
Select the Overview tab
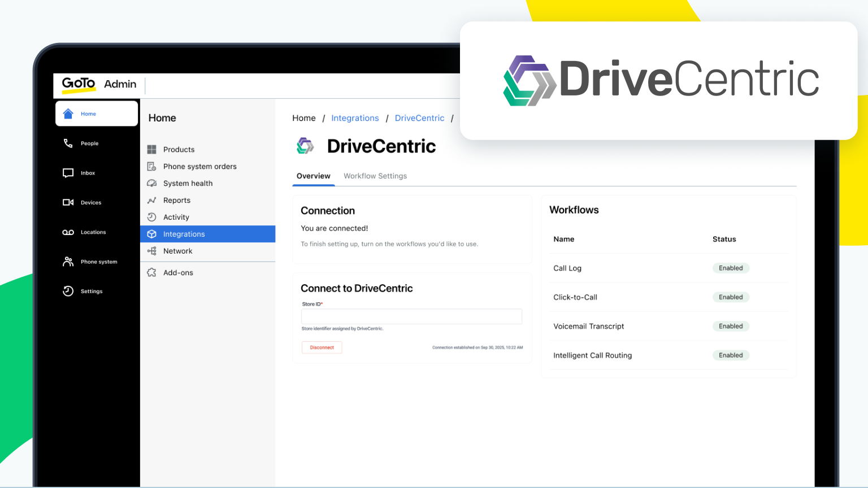click(x=314, y=176)
